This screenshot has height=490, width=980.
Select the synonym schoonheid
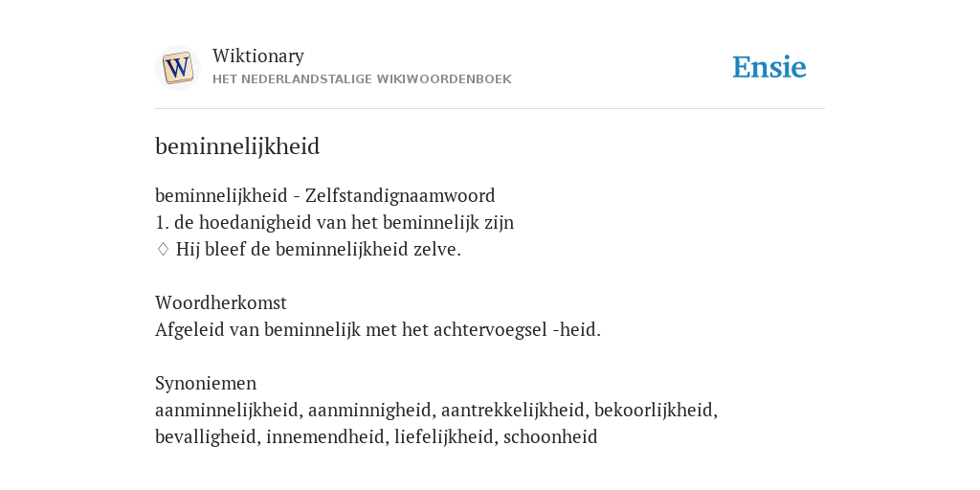pyautogui.click(x=550, y=436)
